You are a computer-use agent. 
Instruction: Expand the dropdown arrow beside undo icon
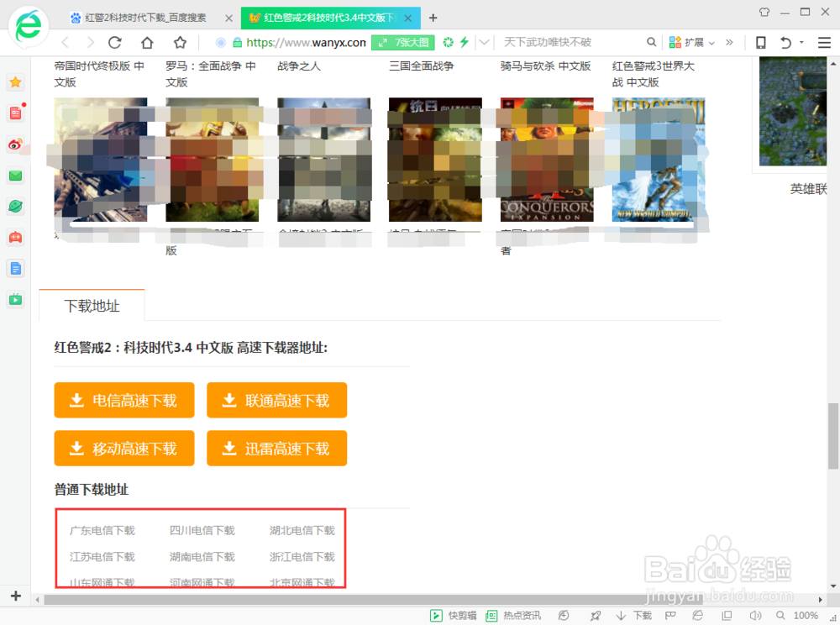[801, 42]
